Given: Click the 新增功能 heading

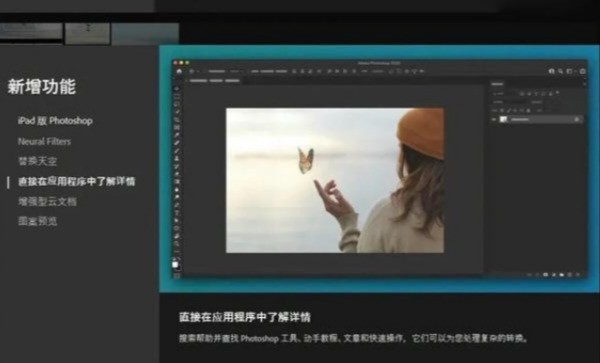Looking at the screenshot, I should (42, 86).
